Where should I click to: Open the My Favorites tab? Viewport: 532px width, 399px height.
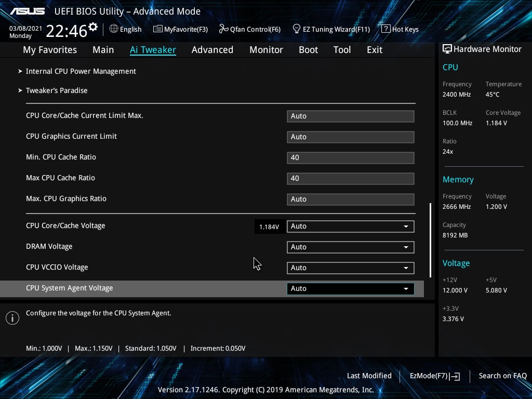click(50, 50)
